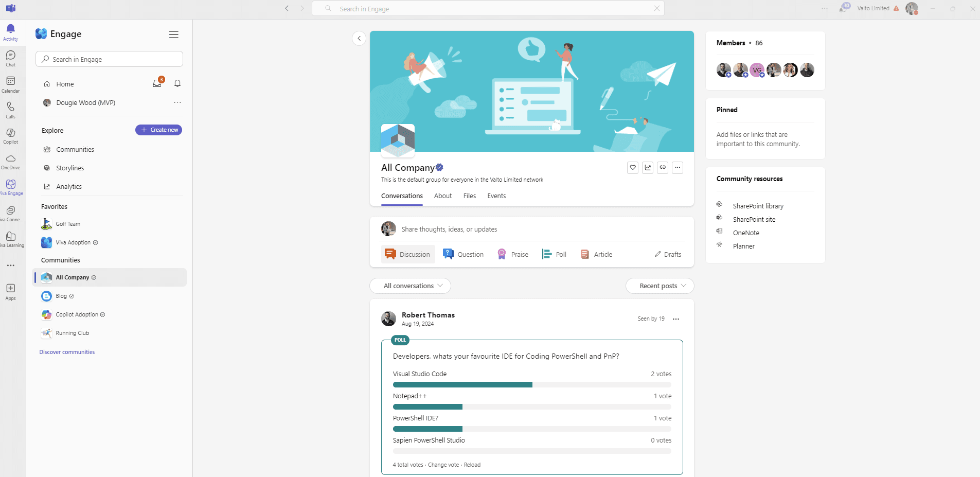Launch Copilot from the Teams rail

click(x=10, y=136)
